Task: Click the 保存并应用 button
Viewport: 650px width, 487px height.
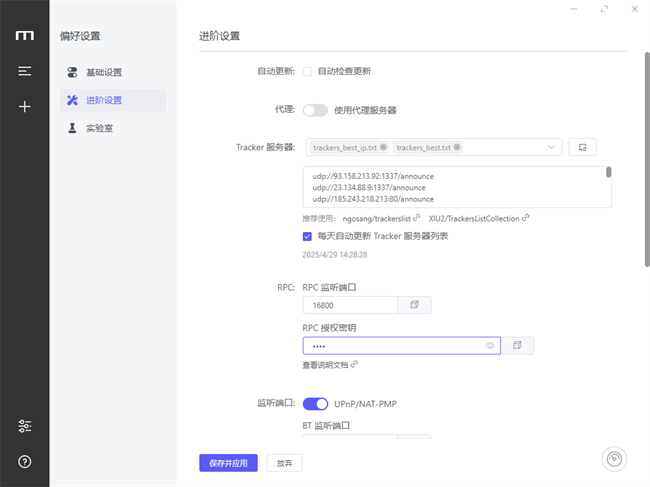Action: (x=229, y=463)
